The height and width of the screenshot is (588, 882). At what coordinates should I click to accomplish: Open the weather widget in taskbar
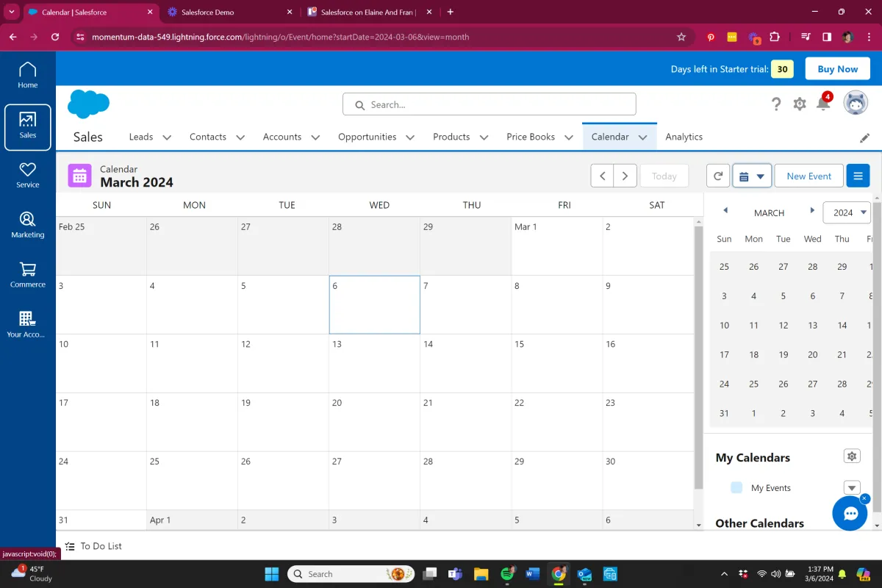tap(31, 574)
